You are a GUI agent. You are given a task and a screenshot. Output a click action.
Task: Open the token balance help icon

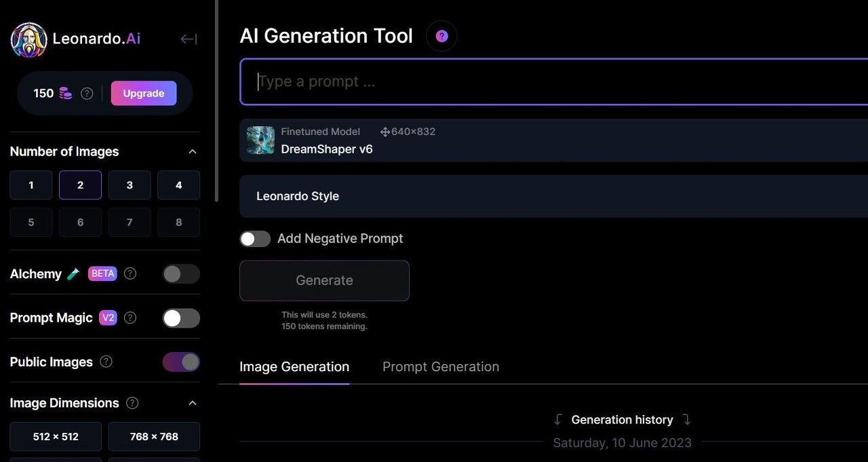pyautogui.click(x=87, y=94)
